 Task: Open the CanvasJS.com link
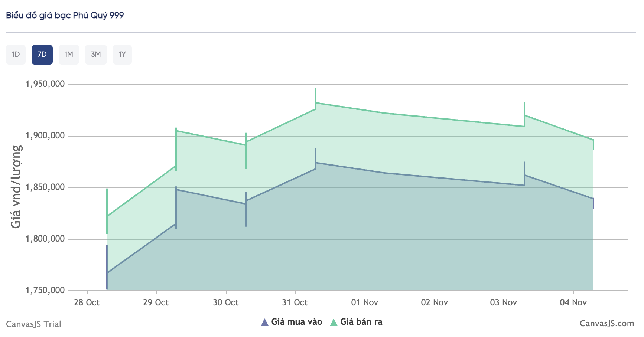pyautogui.click(x=606, y=324)
